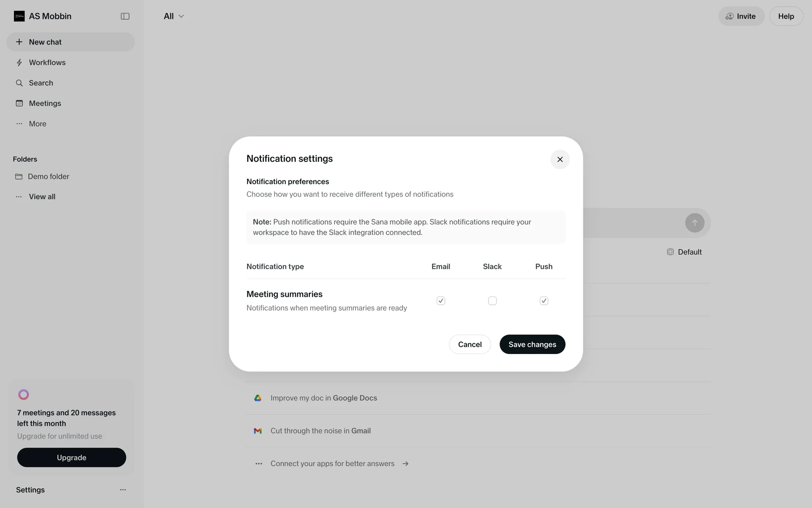The height and width of the screenshot is (508, 812).
Task: Click the send arrow button
Action: coord(694,223)
